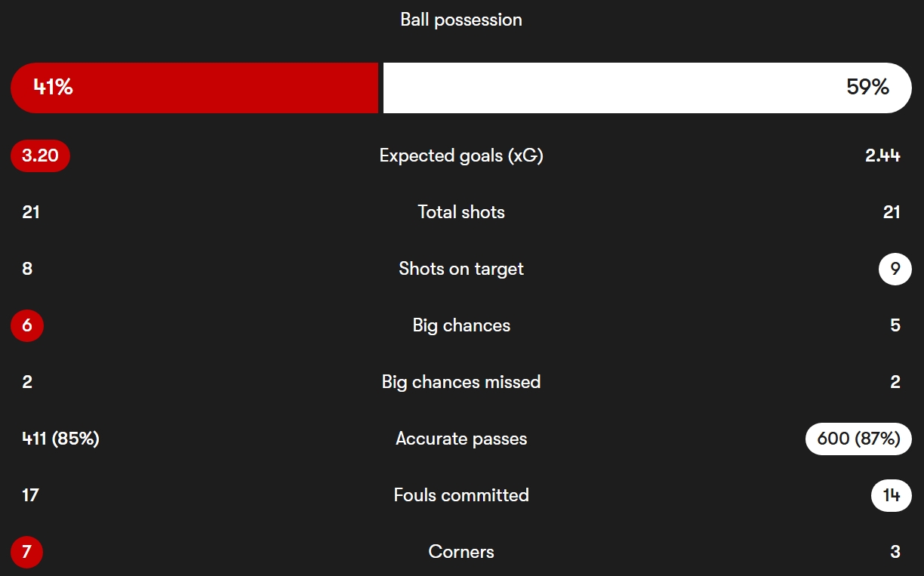The height and width of the screenshot is (576, 924).
Task: Select the white 9 shots on target badge
Action: [895, 269]
